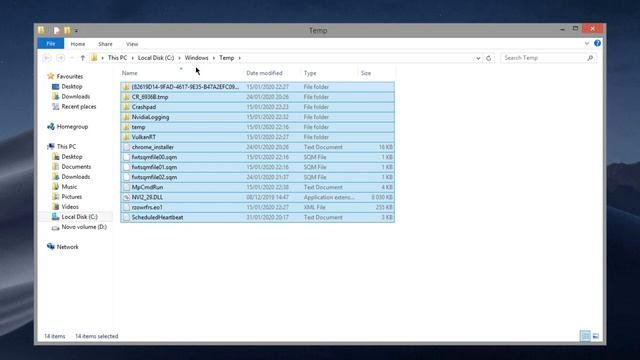
Task: Switch to Large icons view layout
Action: point(596,336)
